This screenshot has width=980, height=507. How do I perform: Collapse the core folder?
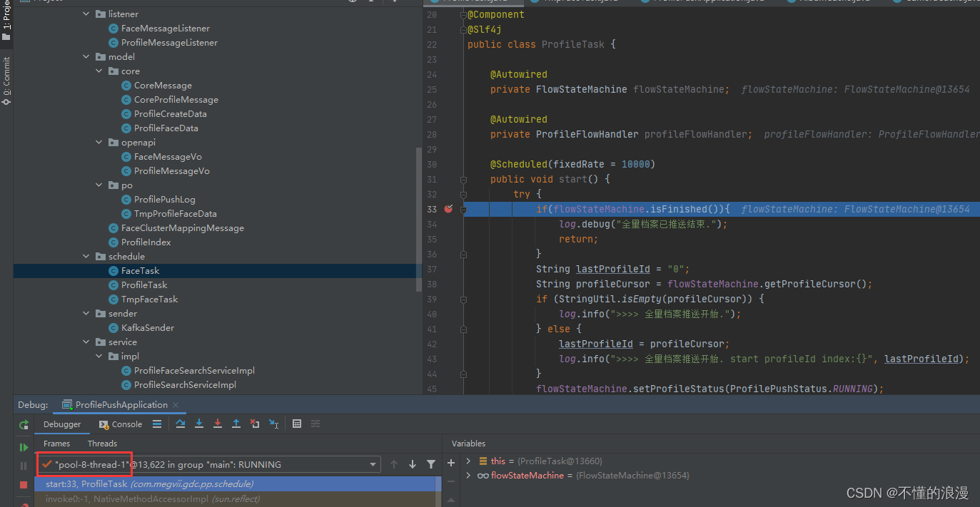tap(99, 71)
